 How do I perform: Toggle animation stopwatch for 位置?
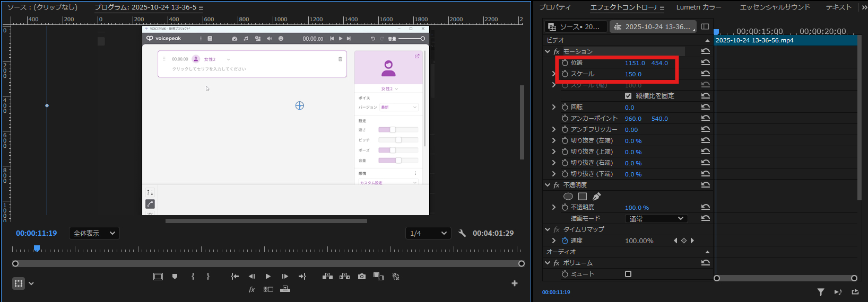tap(565, 63)
